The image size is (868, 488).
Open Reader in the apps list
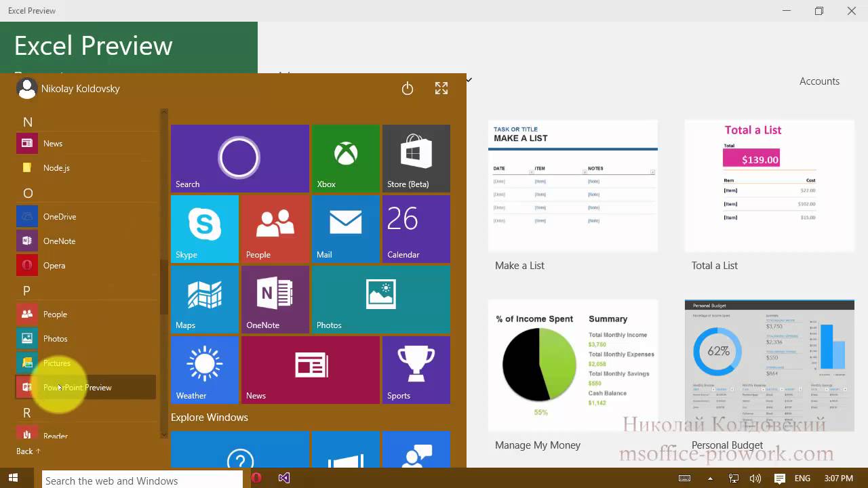click(86, 434)
